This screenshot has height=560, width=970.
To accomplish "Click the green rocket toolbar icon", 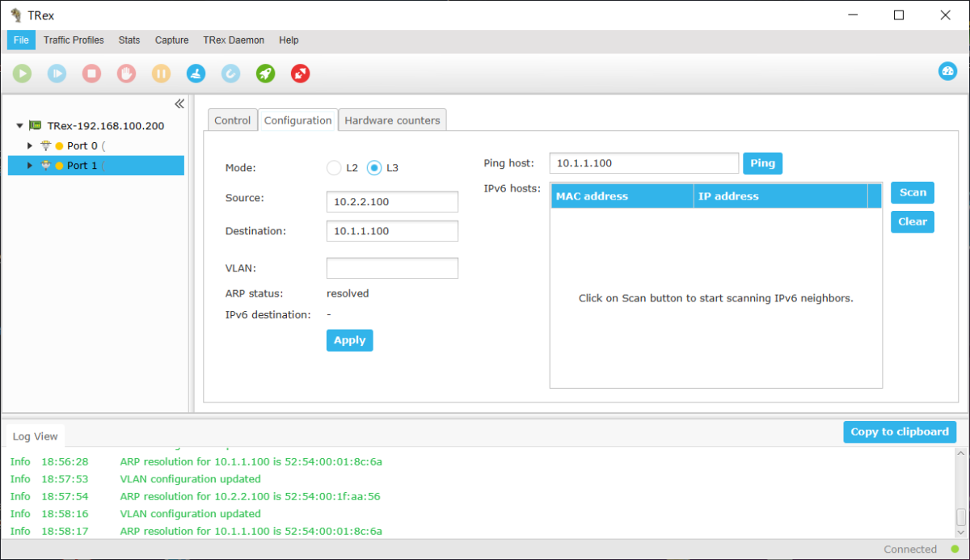I will [265, 74].
